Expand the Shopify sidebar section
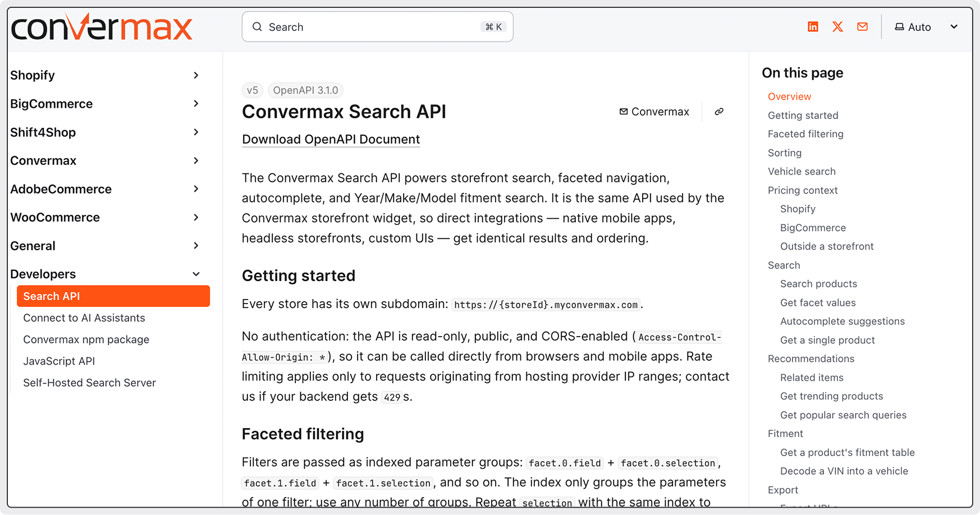Viewport: 980px width, 515px height. point(106,75)
